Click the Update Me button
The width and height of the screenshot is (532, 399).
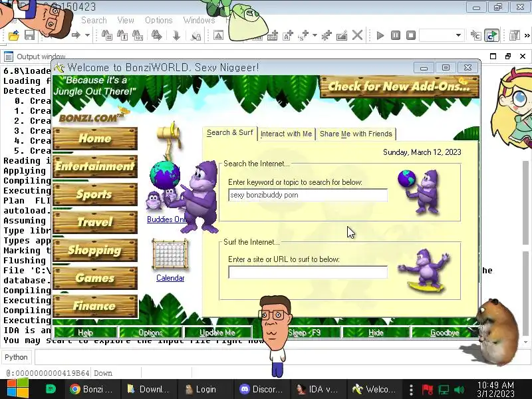coord(217,332)
